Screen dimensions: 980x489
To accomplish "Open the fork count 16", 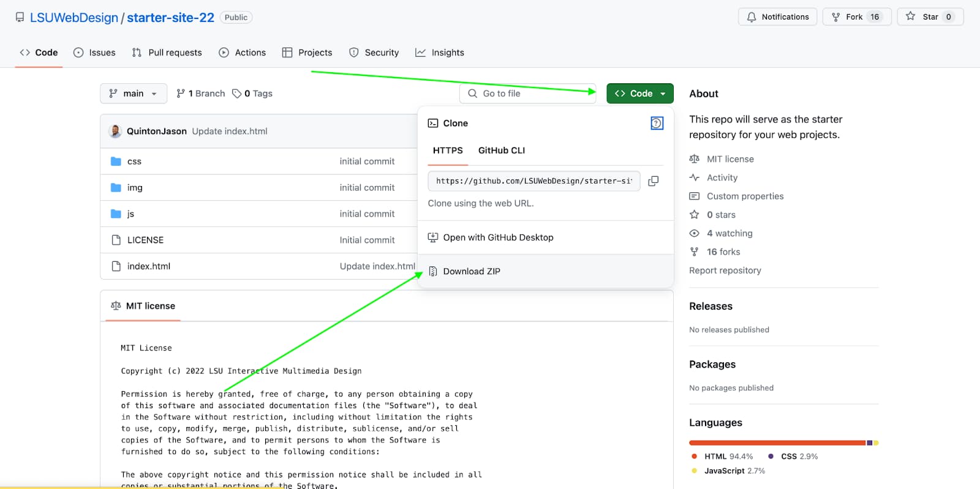I will 875,17.
